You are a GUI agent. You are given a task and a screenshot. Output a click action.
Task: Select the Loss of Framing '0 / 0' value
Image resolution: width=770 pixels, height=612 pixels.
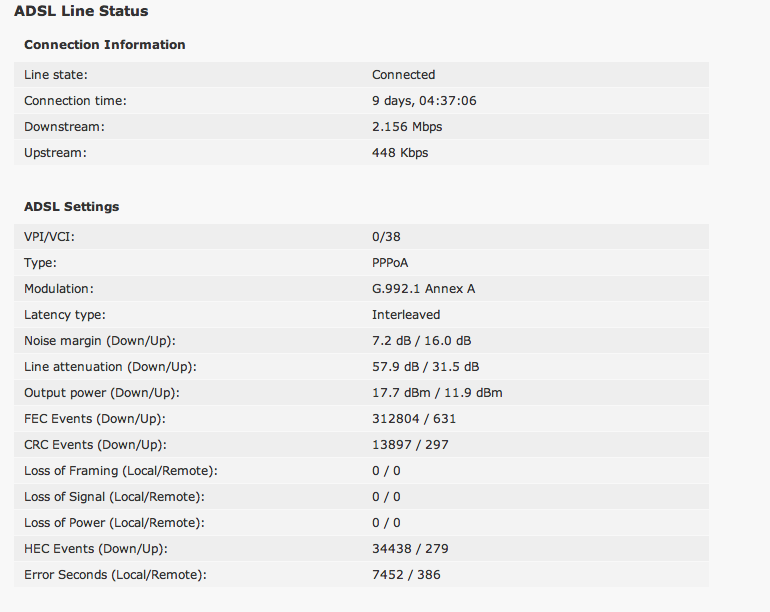386,471
